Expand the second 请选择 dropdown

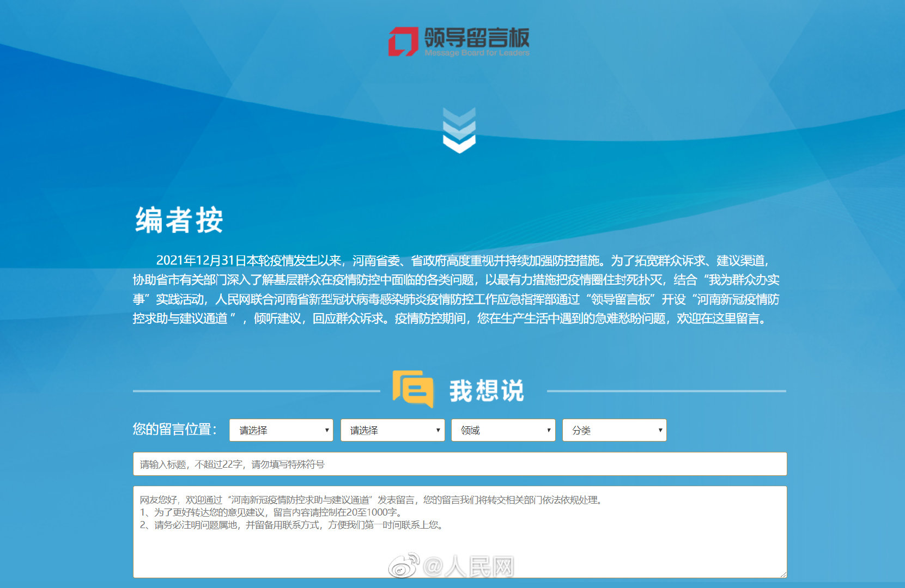coord(392,430)
